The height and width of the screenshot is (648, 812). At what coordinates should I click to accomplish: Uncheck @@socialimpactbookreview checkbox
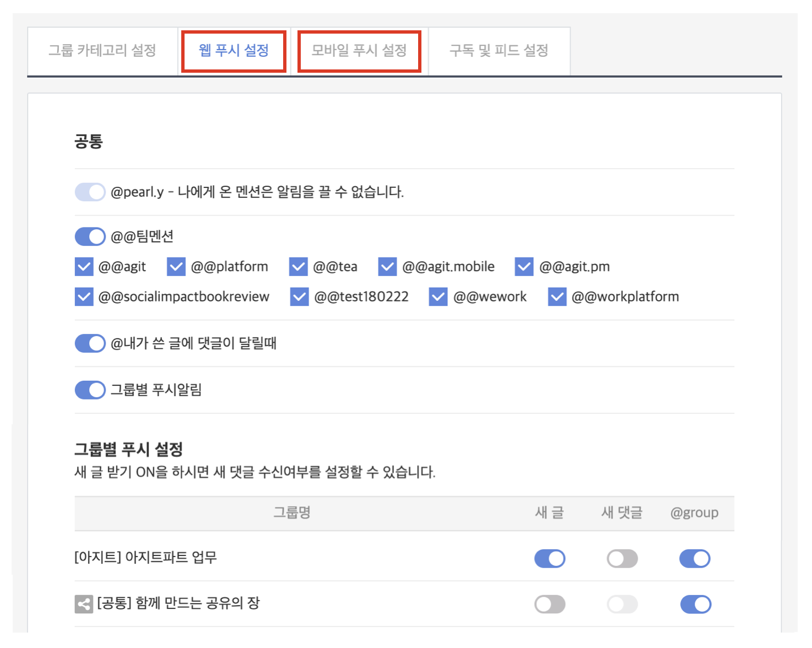(x=84, y=297)
